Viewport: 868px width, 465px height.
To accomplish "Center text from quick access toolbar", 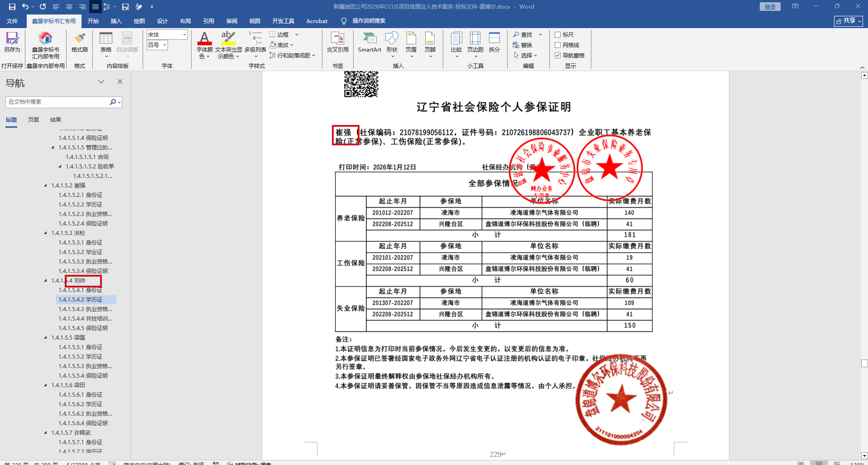I will (69, 7).
